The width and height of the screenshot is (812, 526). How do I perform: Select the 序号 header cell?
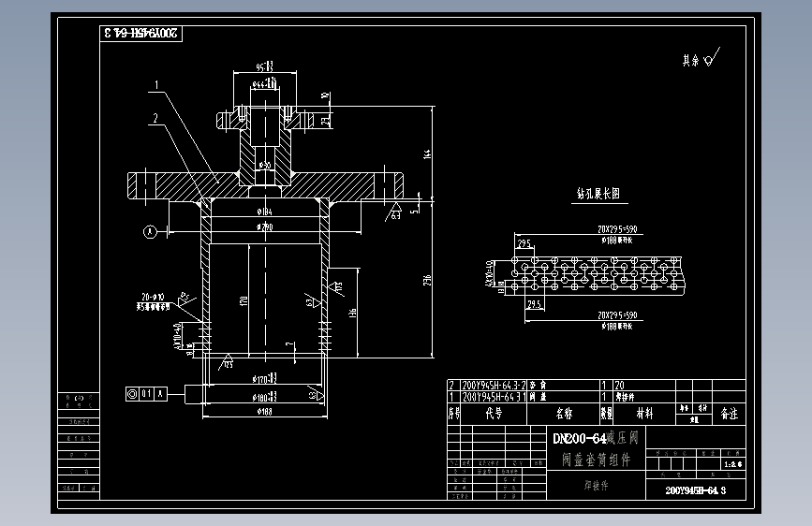pyautogui.click(x=453, y=414)
